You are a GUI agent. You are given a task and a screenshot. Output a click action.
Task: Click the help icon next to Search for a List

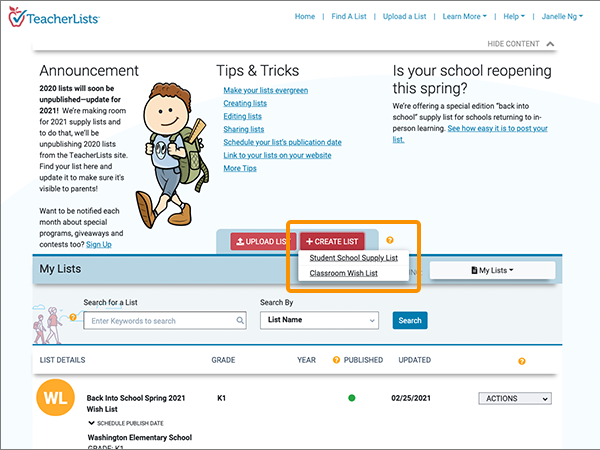[x=73, y=317]
